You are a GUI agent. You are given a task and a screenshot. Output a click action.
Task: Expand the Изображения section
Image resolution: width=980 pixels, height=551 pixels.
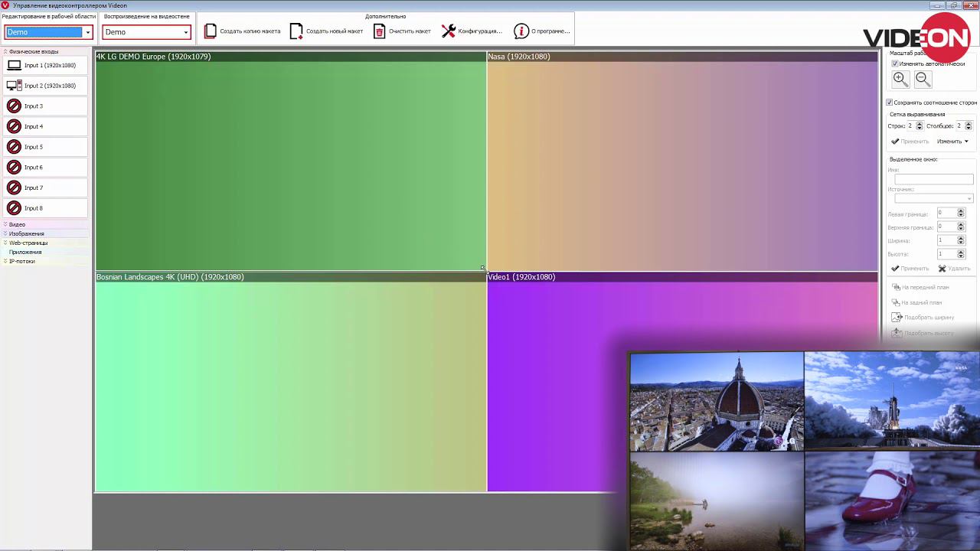[5, 234]
